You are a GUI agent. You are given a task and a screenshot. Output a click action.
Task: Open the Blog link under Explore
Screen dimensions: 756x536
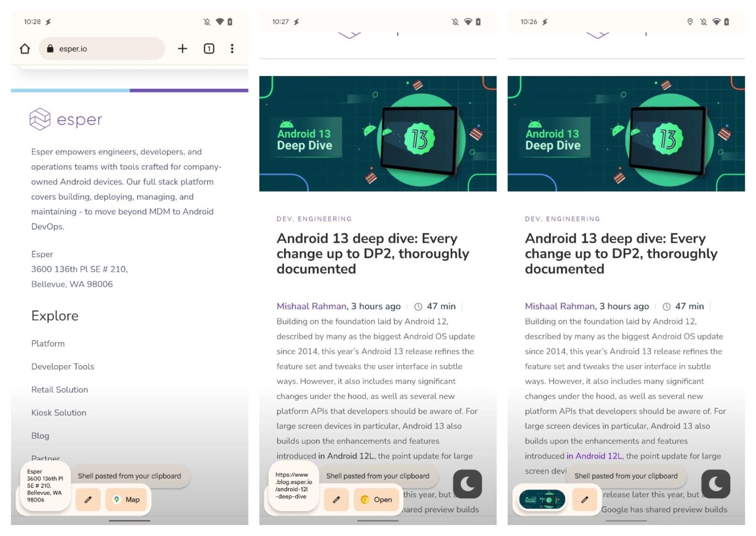[40, 436]
